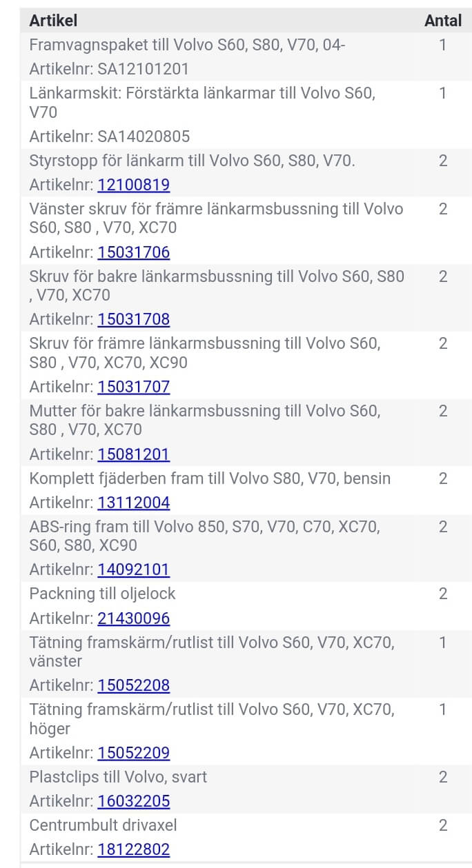
Task: Open the 15031708 article link
Action: [x=133, y=319]
